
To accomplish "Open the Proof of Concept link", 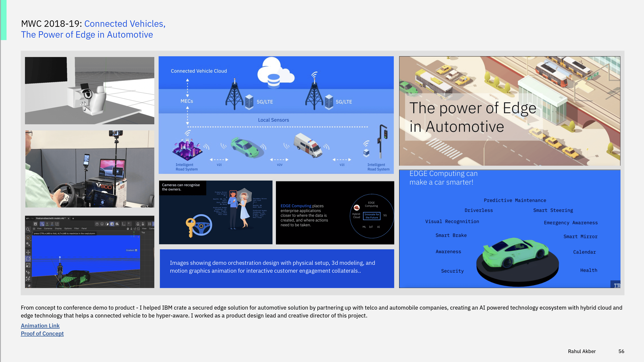I will pos(42,333).
